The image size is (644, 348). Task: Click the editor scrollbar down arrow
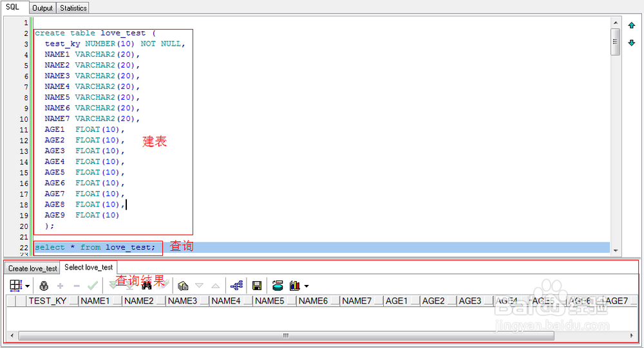(x=615, y=250)
